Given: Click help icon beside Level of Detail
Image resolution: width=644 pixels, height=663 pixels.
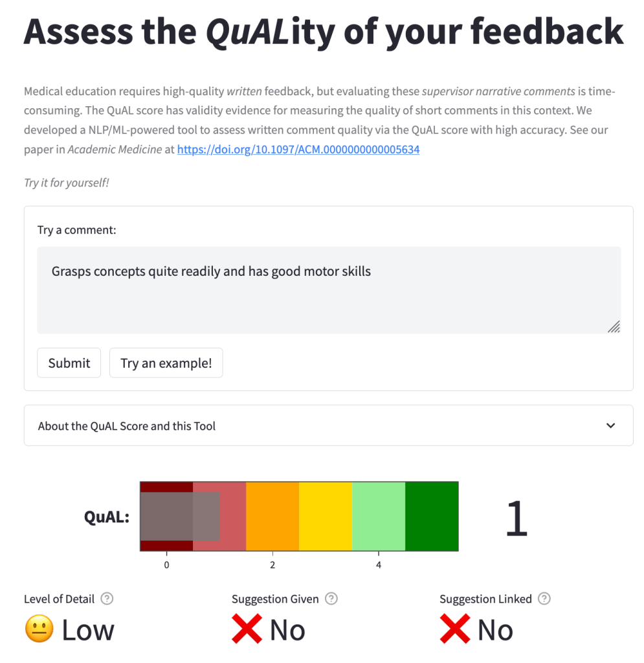Looking at the screenshot, I should pyautogui.click(x=107, y=599).
